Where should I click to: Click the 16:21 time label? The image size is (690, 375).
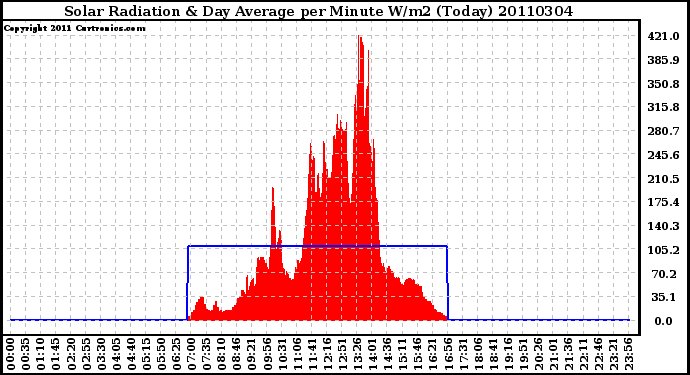433,354
